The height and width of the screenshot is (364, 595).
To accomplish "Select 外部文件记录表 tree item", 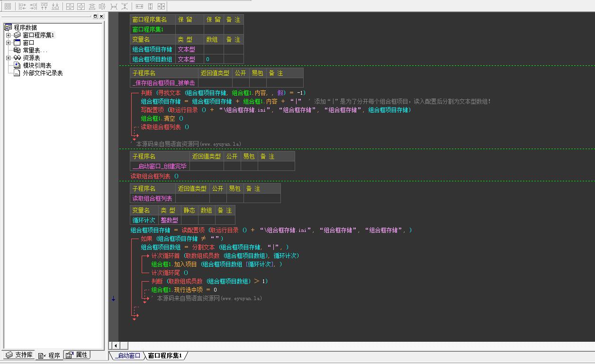I will coord(43,73).
